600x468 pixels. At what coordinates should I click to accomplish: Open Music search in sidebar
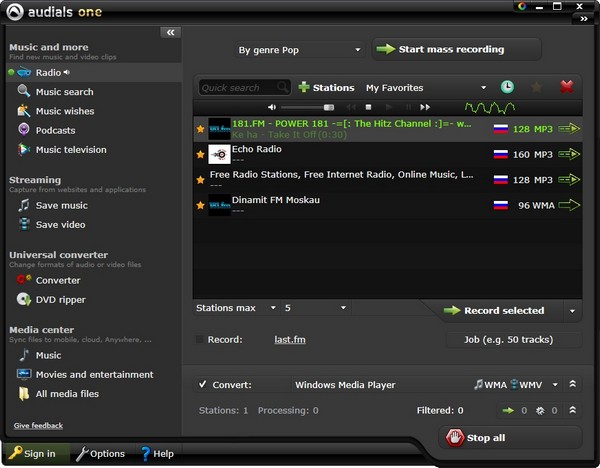pyautogui.click(x=64, y=92)
